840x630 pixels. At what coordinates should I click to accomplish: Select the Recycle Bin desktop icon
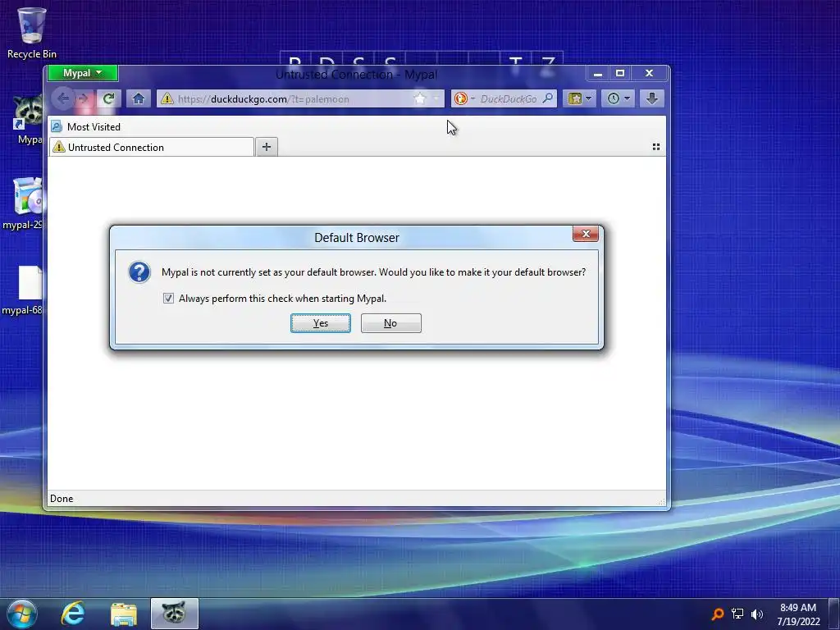pos(32,33)
